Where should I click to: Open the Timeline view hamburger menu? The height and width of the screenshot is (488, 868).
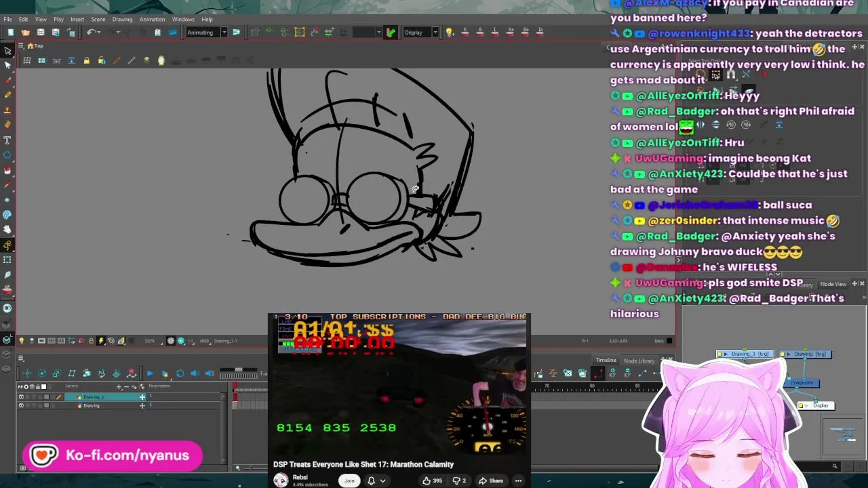click(x=21, y=359)
